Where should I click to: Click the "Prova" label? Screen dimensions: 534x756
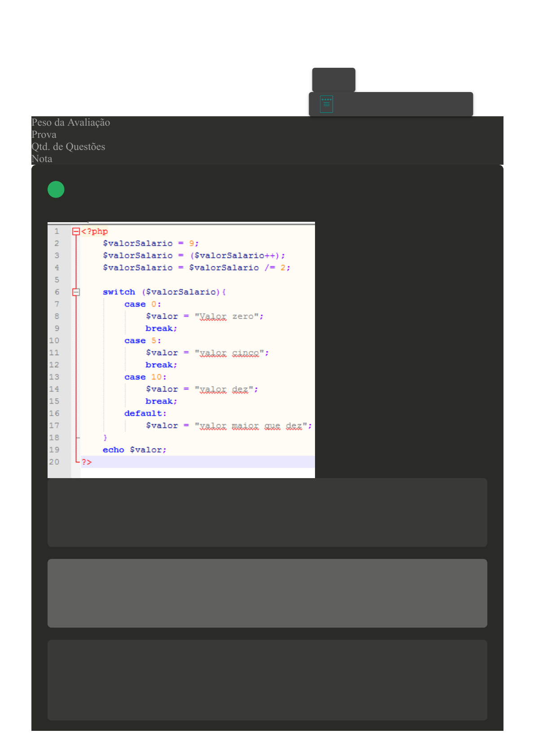click(x=44, y=135)
